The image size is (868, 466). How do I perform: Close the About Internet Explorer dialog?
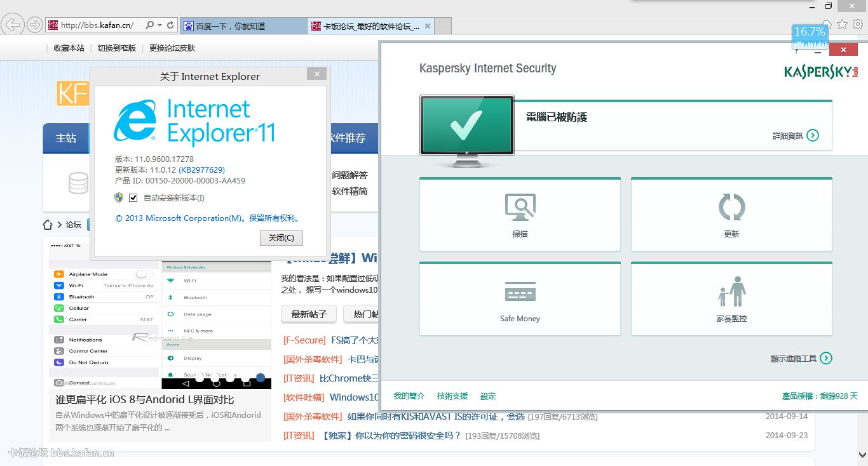coord(316,74)
